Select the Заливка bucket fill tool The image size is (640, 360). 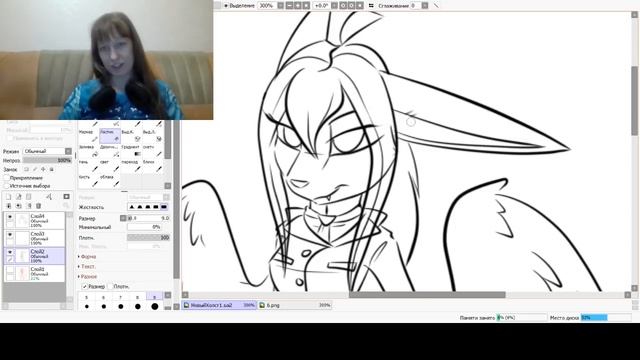point(89,151)
